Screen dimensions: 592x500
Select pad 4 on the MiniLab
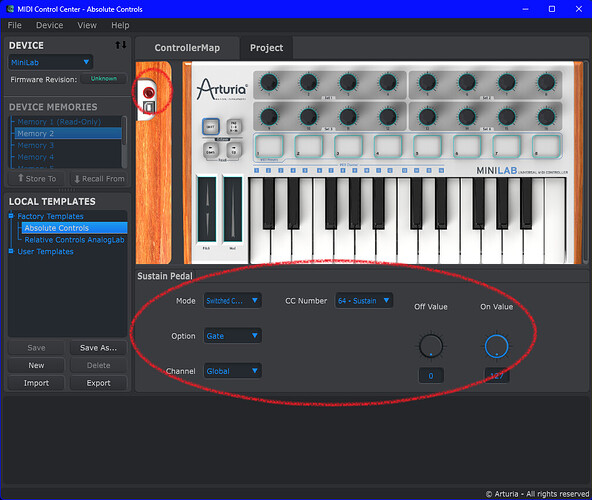click(x=388, y=146)
